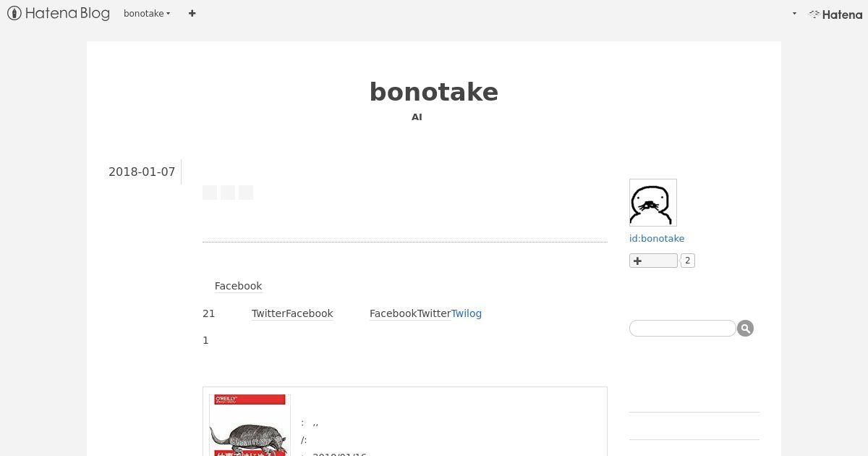Screen dimensions: 868x456
Task: View the bonotake profile avatar image
Action: pos(653,203)
